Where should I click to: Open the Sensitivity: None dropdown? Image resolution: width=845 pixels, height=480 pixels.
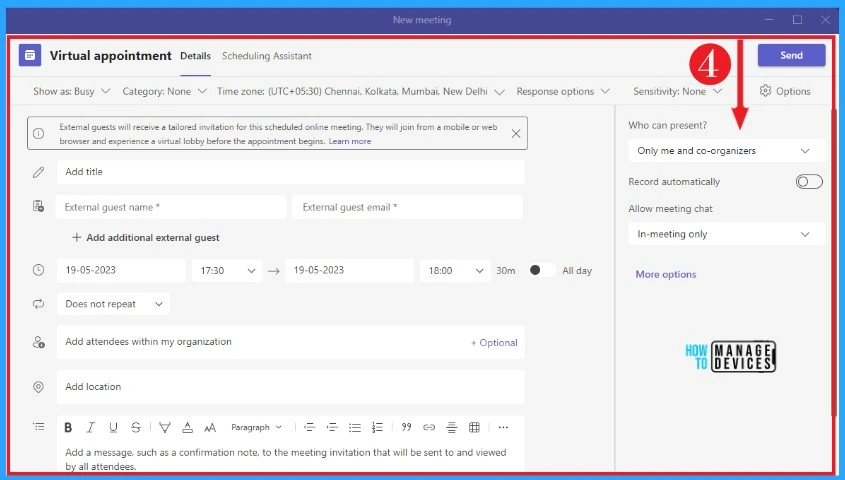click(x=677, y=91)
